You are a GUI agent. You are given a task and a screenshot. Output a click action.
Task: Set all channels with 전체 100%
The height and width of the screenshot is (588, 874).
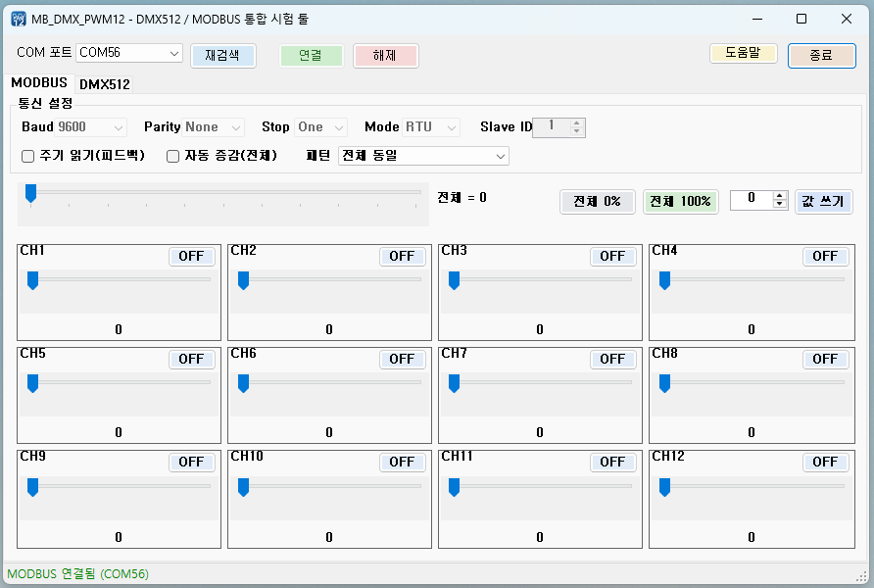tap(681, 201)
